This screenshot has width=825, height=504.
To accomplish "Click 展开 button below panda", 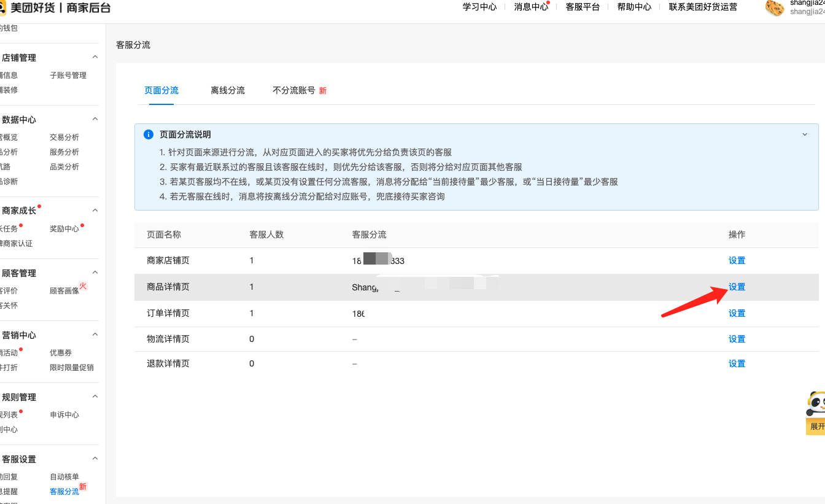I will pos(817,427).
